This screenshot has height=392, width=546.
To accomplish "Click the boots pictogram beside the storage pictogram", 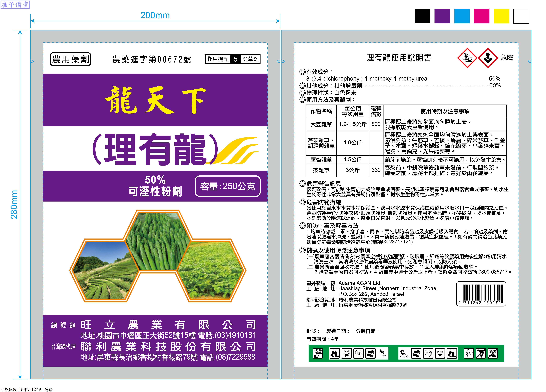I will tap(334, 353).
